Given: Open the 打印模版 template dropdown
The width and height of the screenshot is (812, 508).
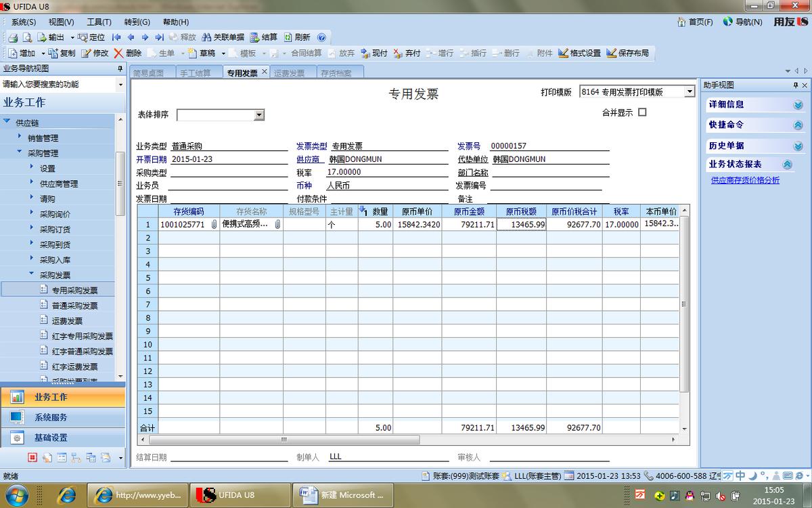Looking at the screenshot, I should click(689, 91).
